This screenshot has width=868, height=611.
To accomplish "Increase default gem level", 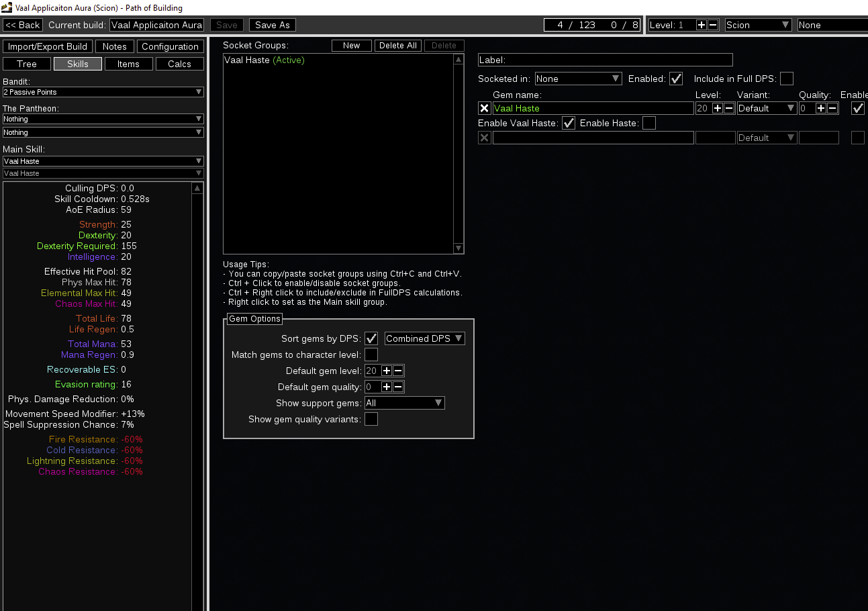I will click(387, 371).
